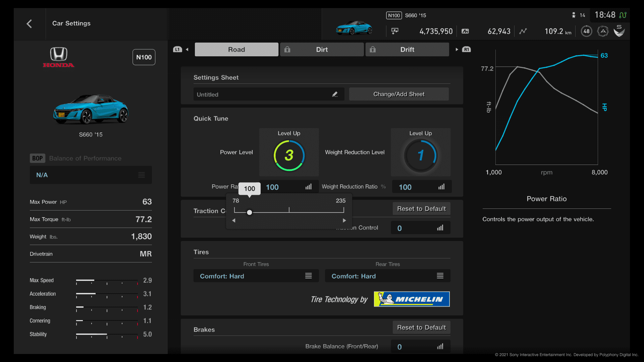Click Reset to Default for Traction Control
This screenshot has height=362, width=644.
pos(422,209)
